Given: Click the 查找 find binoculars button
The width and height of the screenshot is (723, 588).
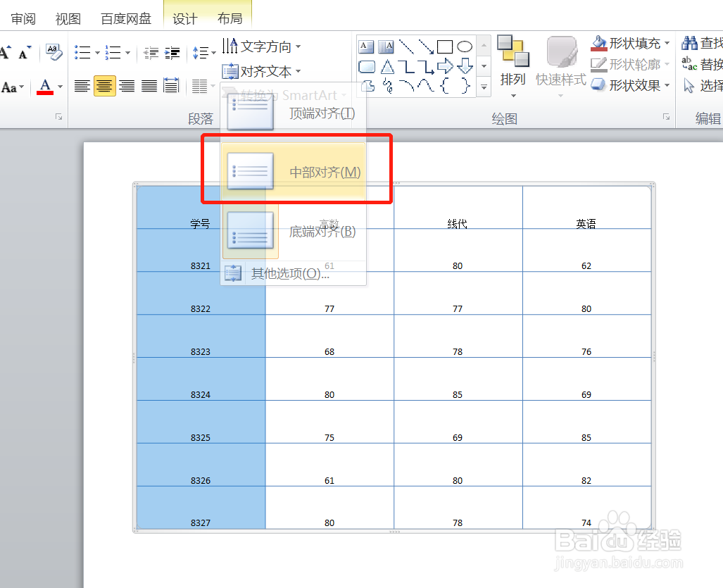Looking at the screenshot, I should pos(702,44).
